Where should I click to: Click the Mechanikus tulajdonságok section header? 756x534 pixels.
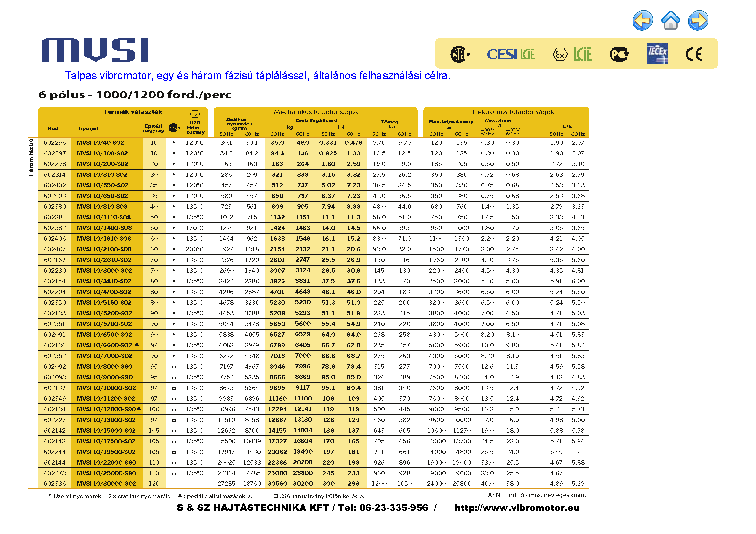pos(316,112)
